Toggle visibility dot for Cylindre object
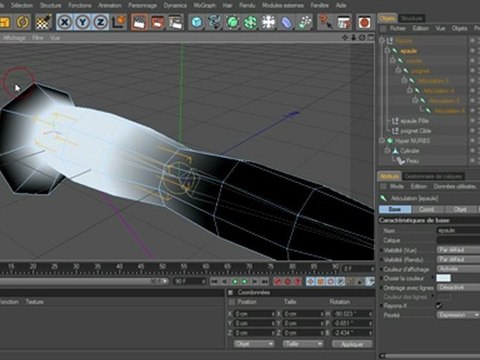 [x=472, y=151]
